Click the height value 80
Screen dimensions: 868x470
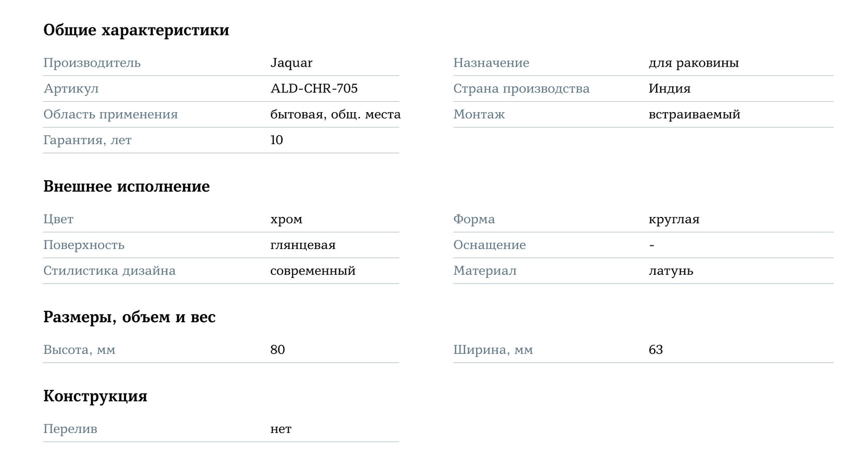tap(277, 350)
